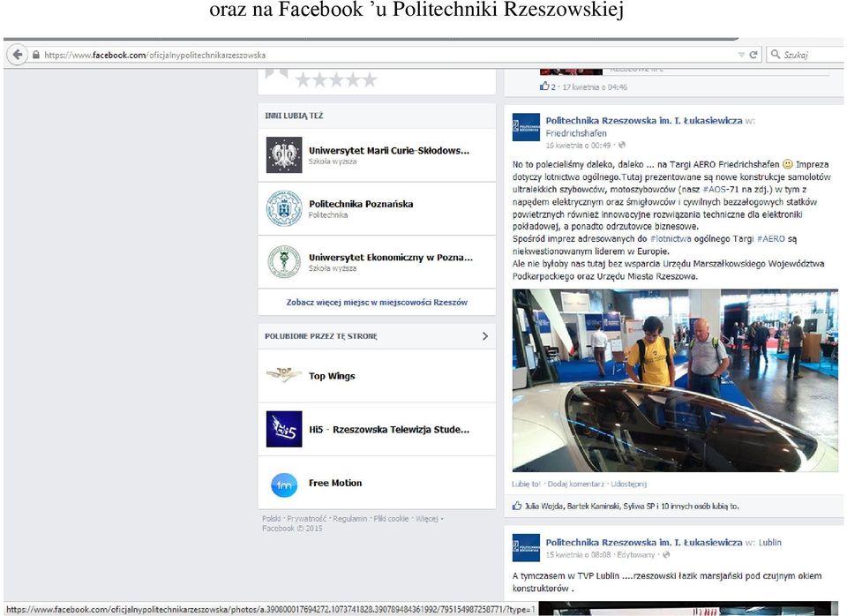Open Pliki cookie footer link
The image size is (847, 616).
coord(391,519)
